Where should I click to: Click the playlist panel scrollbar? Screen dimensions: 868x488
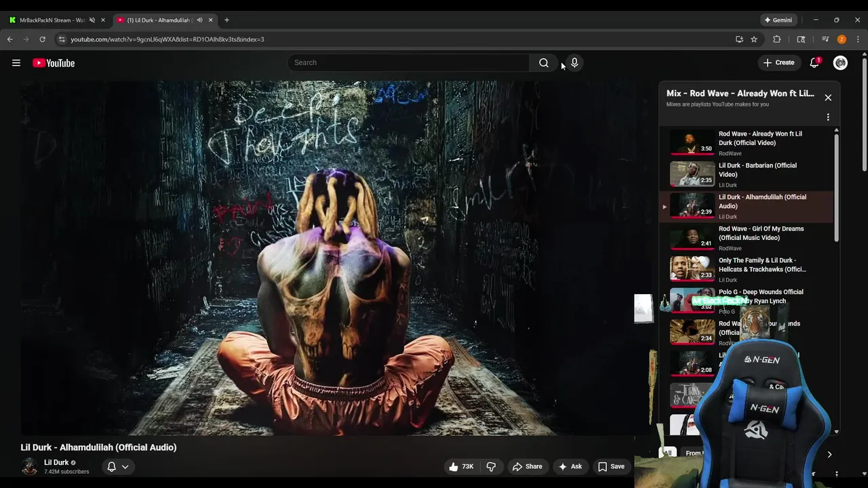(836, 186)
